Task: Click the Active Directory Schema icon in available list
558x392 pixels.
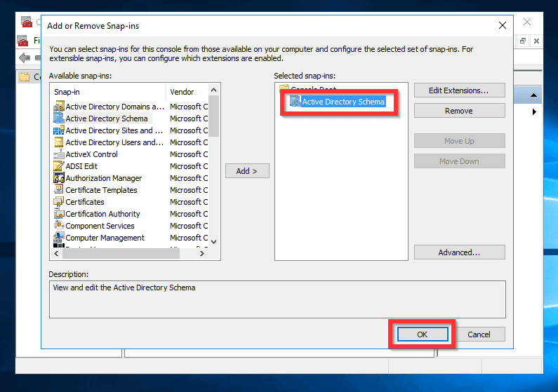Action: [x=59, y=119]
